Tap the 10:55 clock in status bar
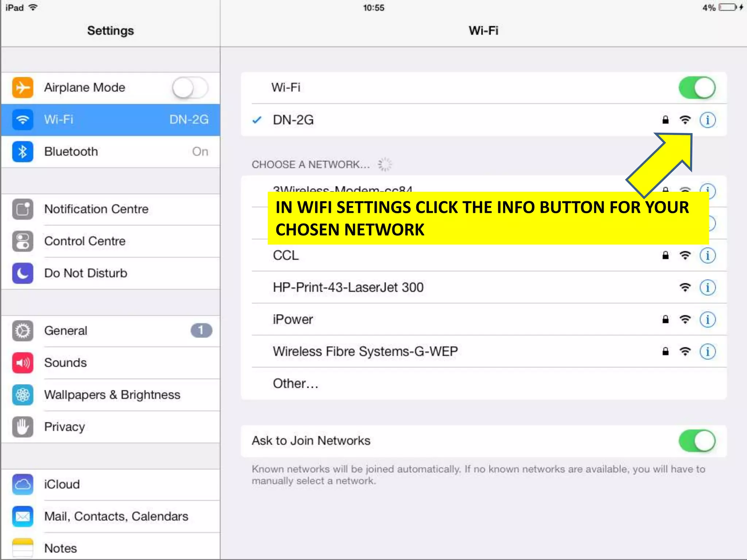747x560 pixels. coord(373,8)
